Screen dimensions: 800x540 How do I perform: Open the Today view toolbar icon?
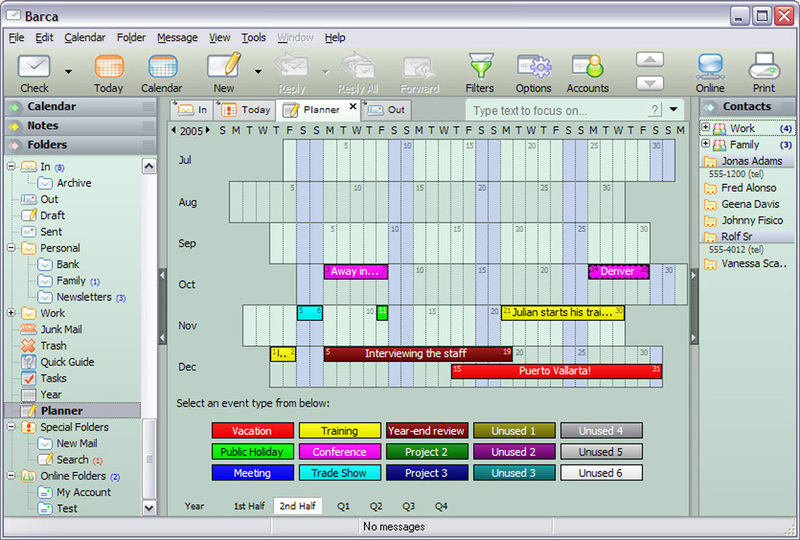[109, 73]
